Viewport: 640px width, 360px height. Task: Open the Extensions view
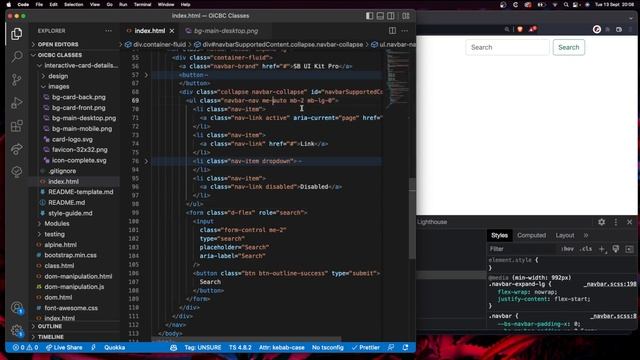click(17, 126)
